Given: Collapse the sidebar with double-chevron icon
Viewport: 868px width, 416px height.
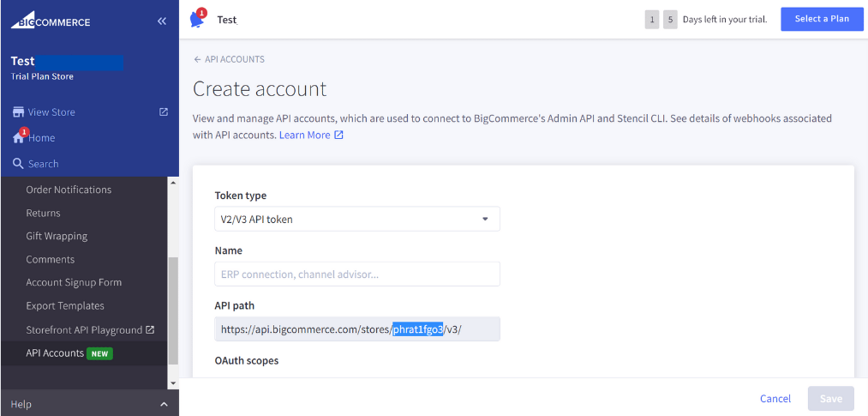Looking at the screenshot, I should click(162, 21).
